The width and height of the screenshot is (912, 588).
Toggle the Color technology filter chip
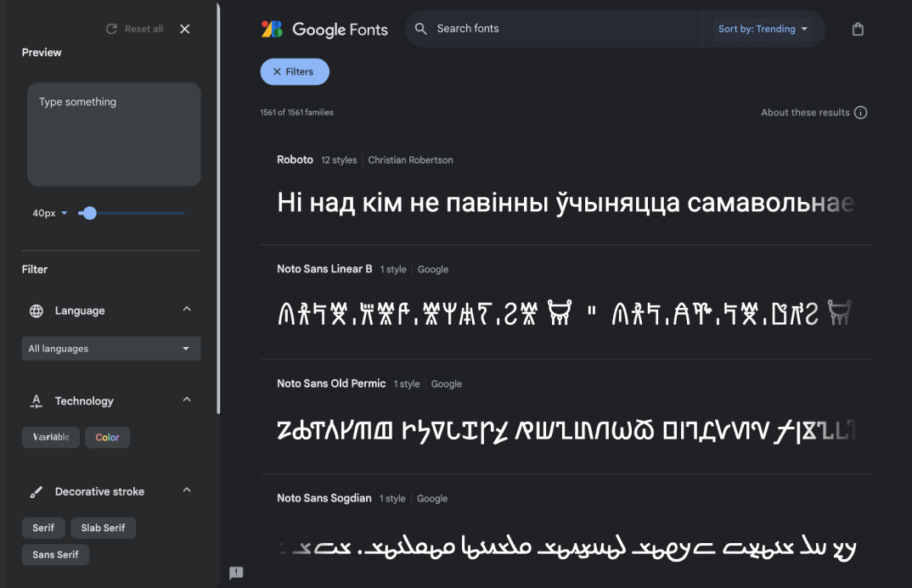click(x=108, y=437)
